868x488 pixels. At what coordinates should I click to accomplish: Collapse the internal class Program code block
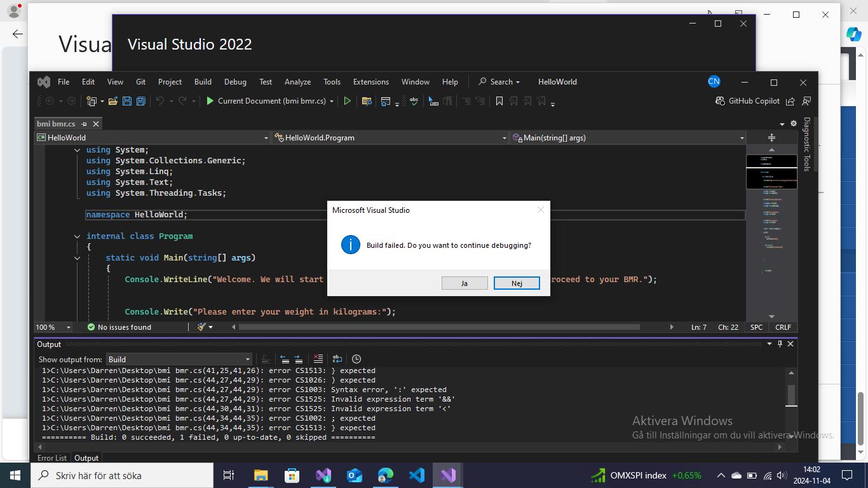pyautogui.click(x=78, y=236)
